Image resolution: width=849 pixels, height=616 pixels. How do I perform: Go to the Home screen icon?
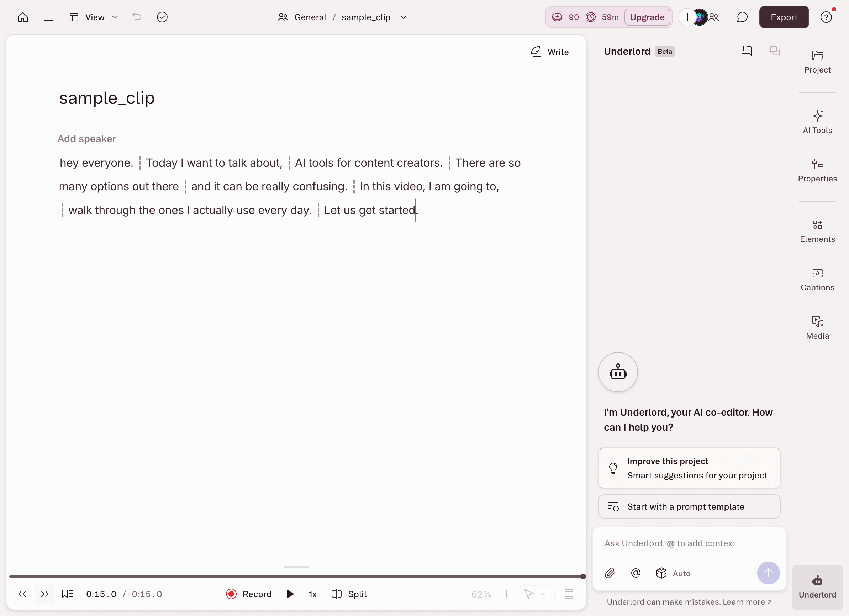point(23,17)
